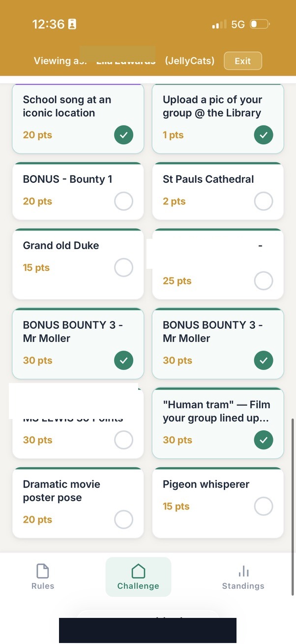Check off the Grand old Duke challenge
The width and height of the screenshot is (296, 644).
tap(123, 267)
